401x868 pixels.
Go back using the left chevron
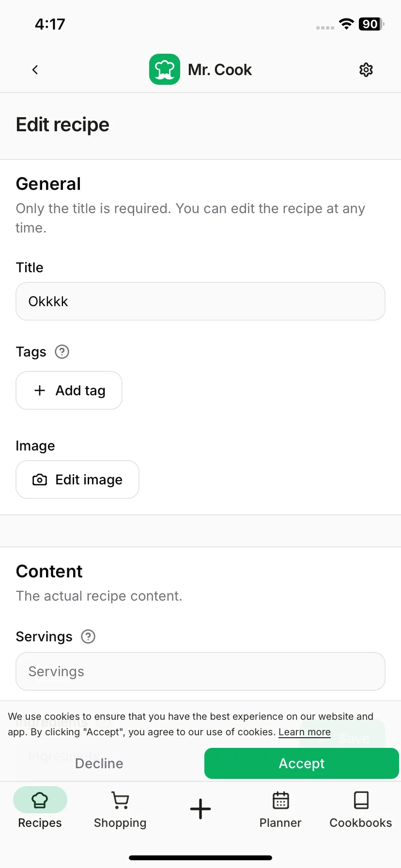(35, 70)
